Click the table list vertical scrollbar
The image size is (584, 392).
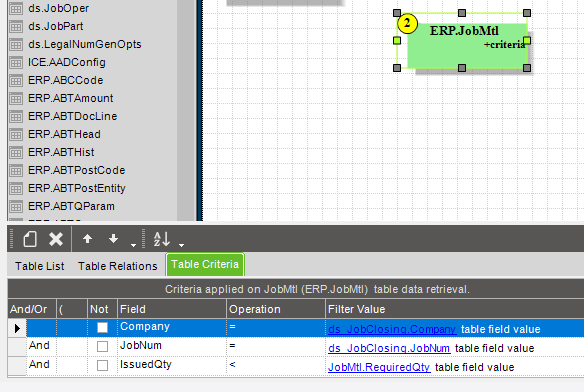(186, 110)
